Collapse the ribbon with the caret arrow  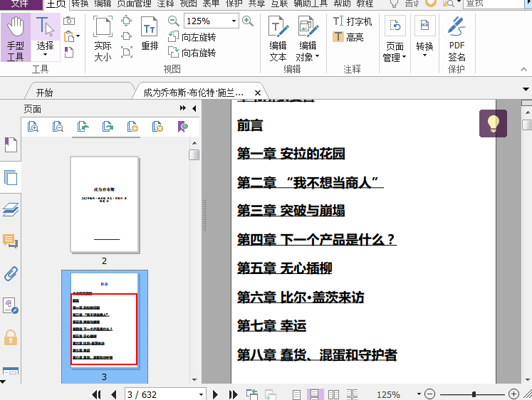(523, 69)
